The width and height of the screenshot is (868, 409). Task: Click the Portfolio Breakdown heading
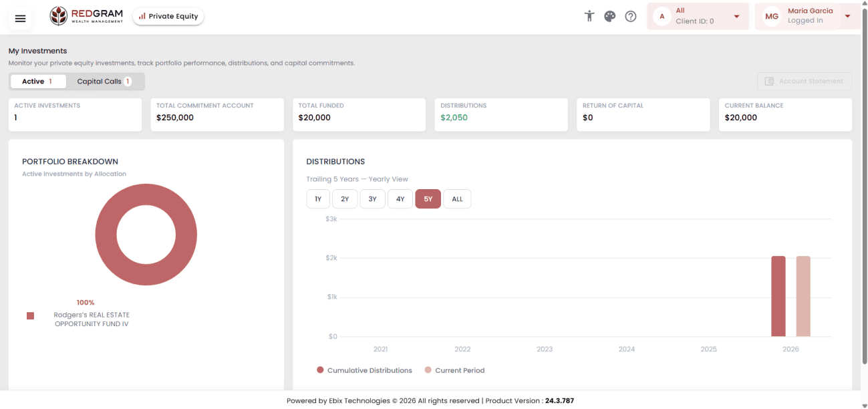point(70,162)
